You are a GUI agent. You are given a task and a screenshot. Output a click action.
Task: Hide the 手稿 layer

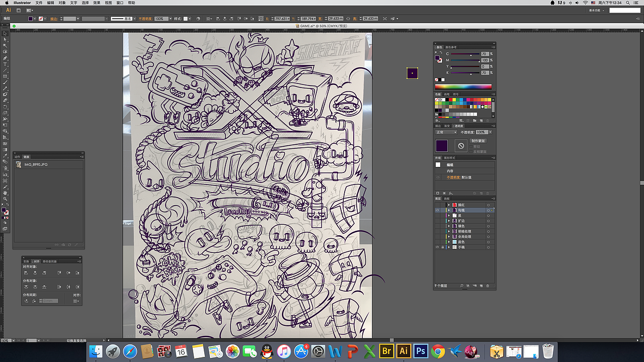click(x=437, y=247)
